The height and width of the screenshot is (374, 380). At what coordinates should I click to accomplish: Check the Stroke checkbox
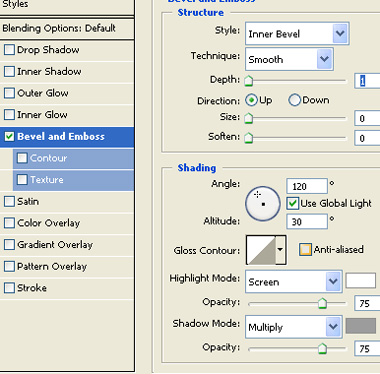(x=9, y=288)
